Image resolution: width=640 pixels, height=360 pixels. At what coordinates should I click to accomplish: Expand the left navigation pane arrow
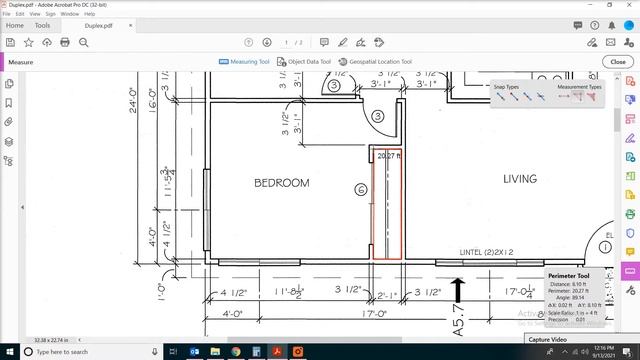(22, 207)
